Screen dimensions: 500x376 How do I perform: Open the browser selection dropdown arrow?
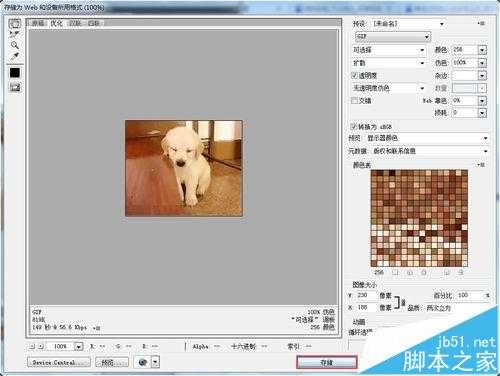(x=156, y=362)
